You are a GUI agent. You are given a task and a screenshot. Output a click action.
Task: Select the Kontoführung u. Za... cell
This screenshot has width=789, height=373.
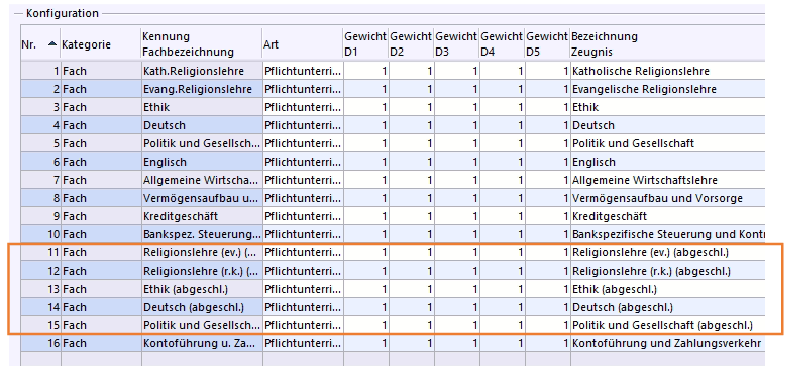[201, 343]
